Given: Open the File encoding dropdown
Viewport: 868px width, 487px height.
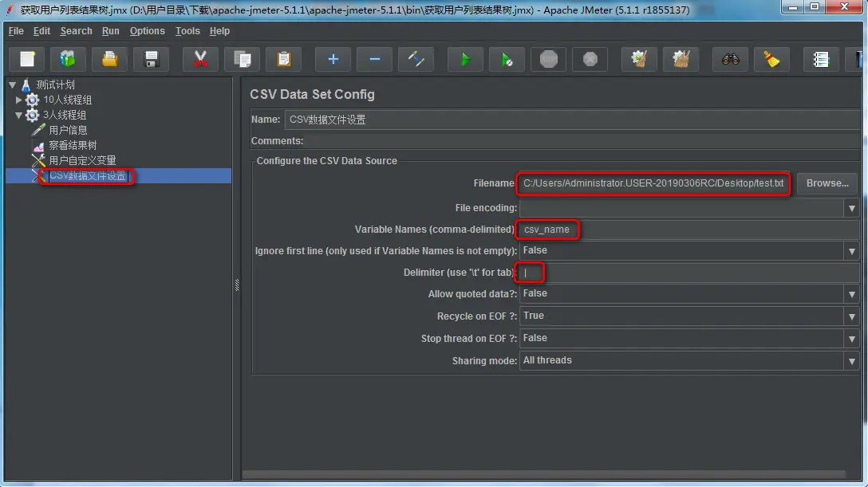Looking at the screenshot, I should (851, 208).
